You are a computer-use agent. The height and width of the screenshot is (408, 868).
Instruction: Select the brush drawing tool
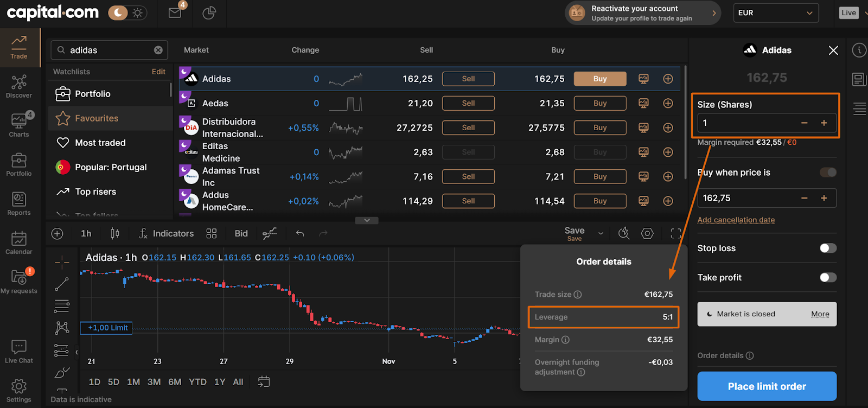[62, 373]
